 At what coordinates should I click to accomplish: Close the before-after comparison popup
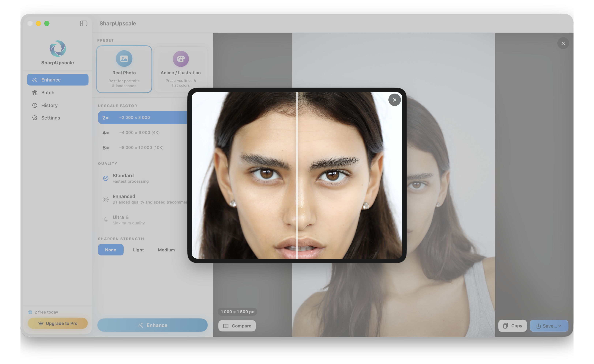pos(395,100)
